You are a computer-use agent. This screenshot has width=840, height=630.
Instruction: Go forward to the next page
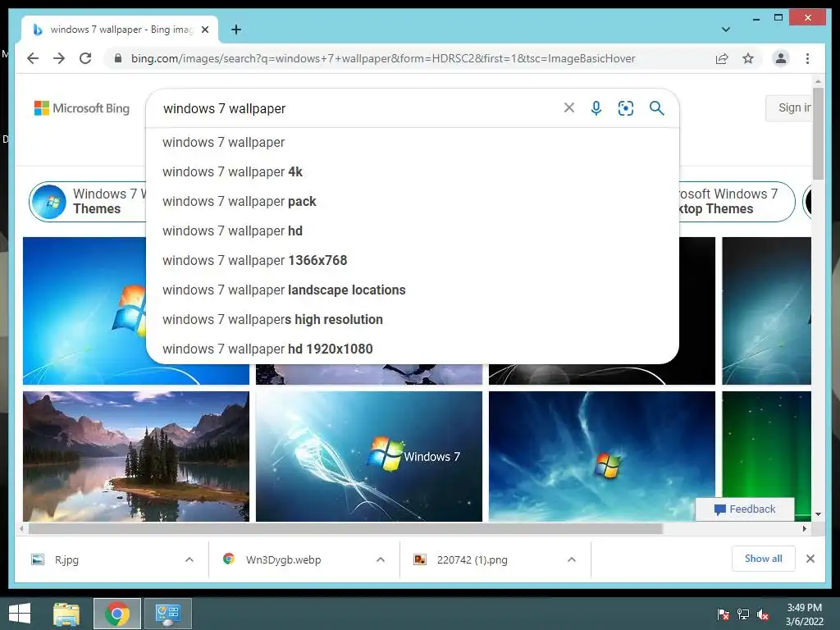pyautogui.click(x=59, y=58)
